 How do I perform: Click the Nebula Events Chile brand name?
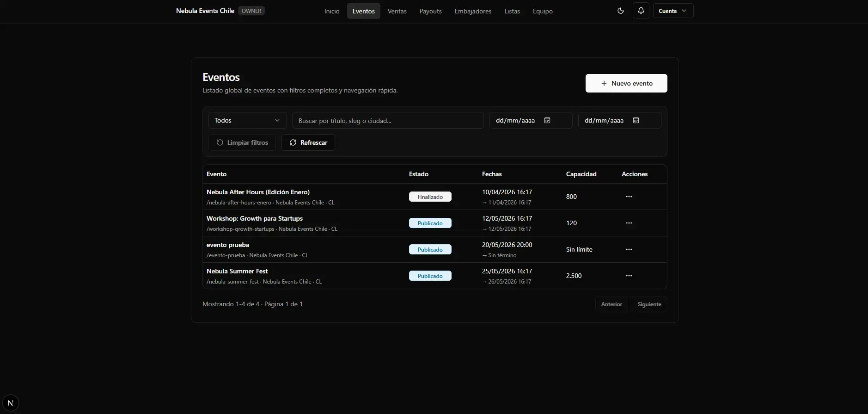point(205,11)
